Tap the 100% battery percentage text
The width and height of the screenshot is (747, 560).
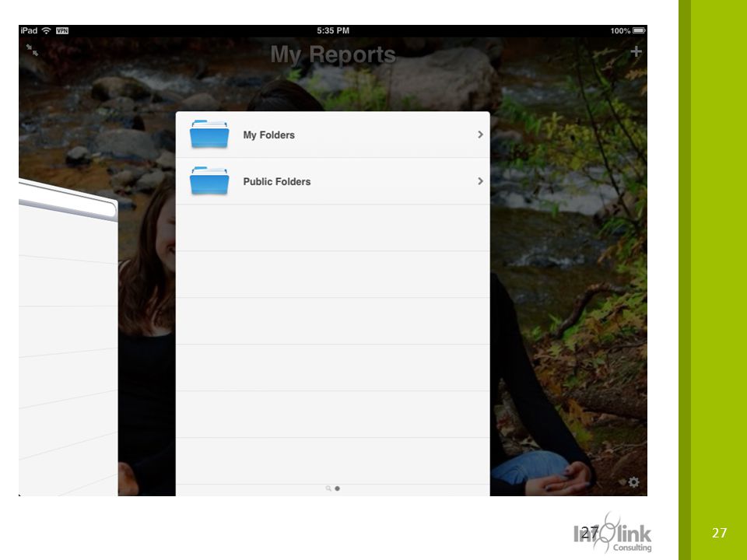620,31
